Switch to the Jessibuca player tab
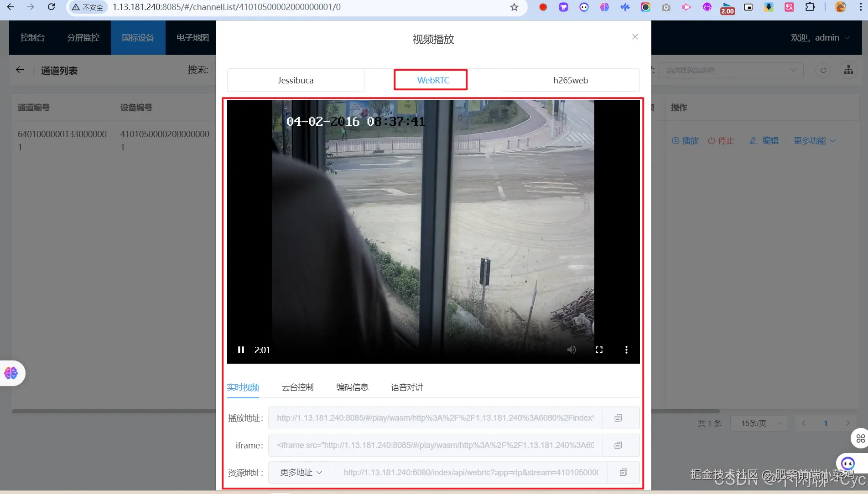Screen dimensions: 868x494 (x=296, y=80)
